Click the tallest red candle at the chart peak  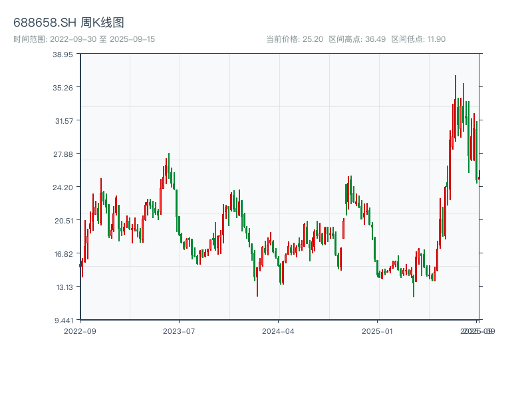click(456, 108)
